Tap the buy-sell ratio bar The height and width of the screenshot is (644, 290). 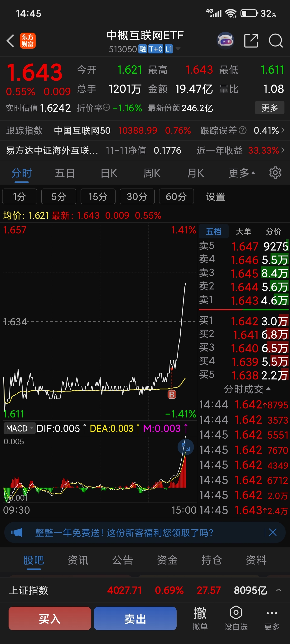[243, 310]
